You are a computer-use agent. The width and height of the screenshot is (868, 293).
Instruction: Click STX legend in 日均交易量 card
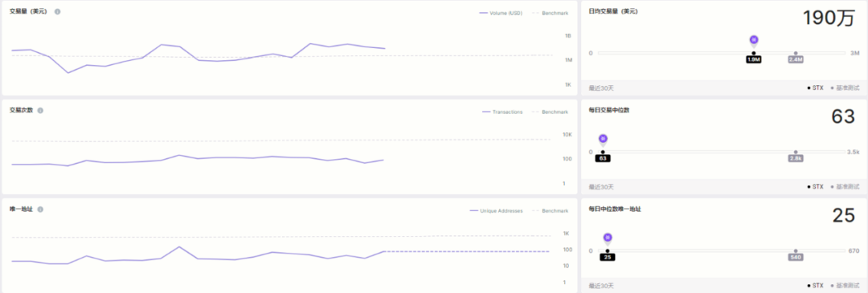[815, 88]
